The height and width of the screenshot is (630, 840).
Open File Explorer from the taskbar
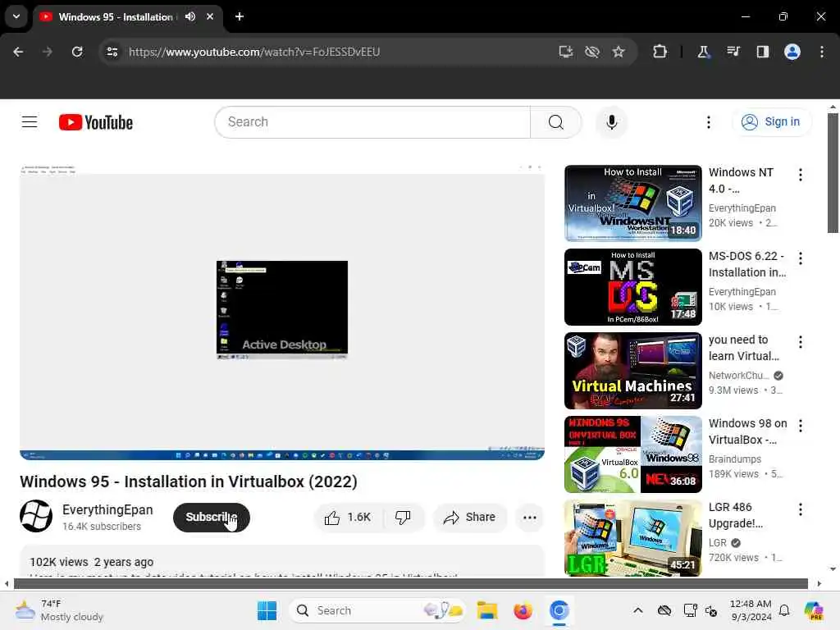tap(487, 610)
